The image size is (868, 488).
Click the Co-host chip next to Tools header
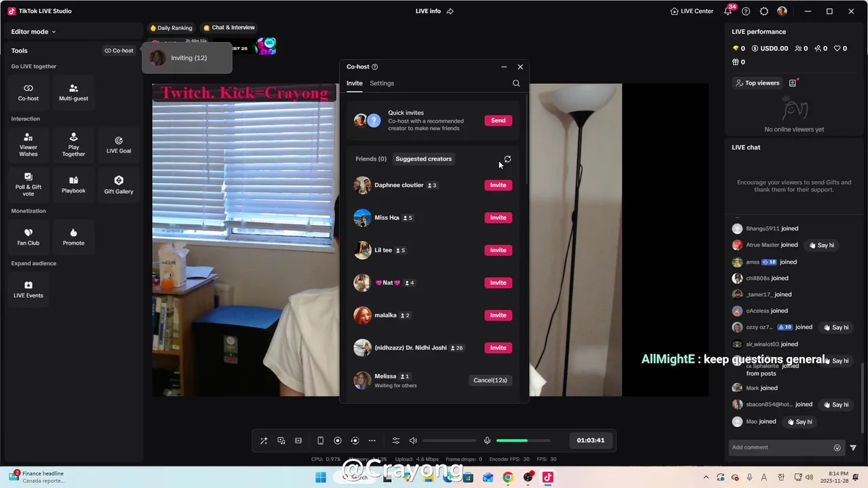pos(119,50)
